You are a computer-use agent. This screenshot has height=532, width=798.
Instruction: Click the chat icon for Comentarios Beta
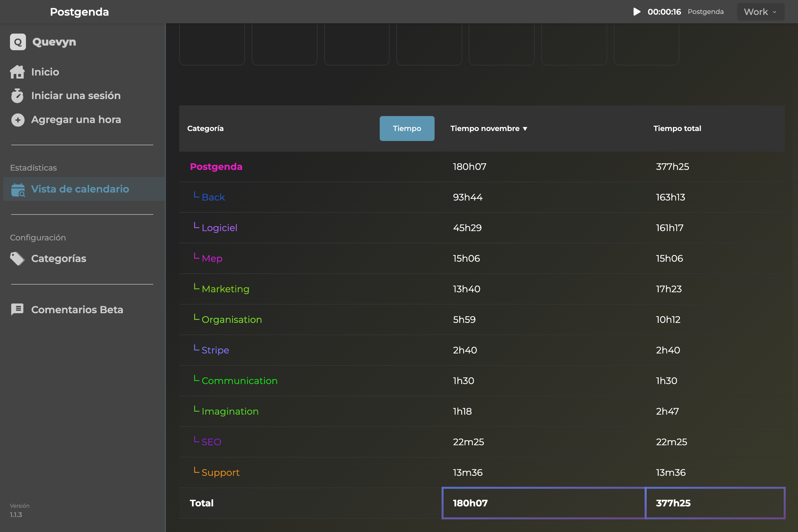point(17,310)
